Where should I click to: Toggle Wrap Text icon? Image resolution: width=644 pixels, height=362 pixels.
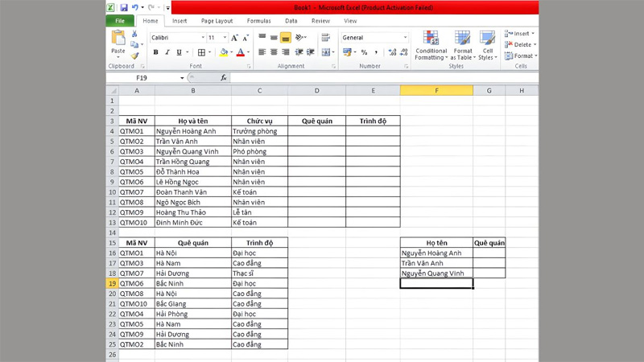(x=326, y=37)
